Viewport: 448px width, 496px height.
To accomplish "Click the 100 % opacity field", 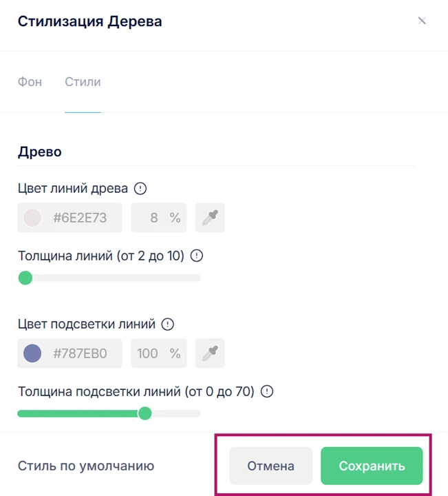I will (x=160, y=353).
